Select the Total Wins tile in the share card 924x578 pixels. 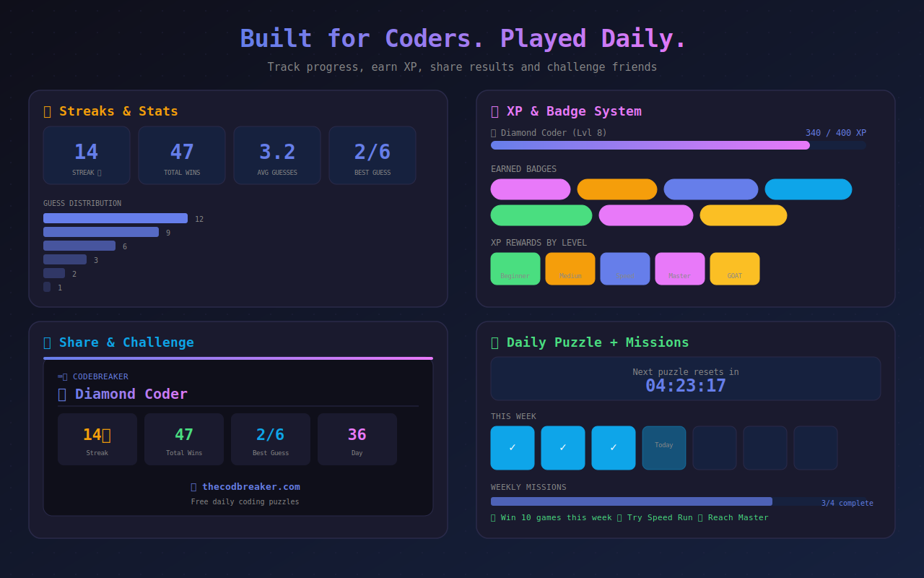tap(184, 439)
